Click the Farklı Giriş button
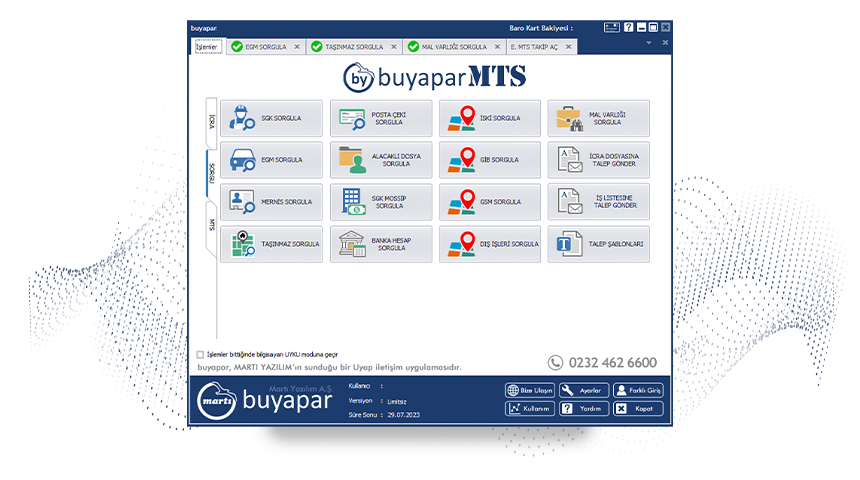Screen dimensions: 860x480 (x=638, y=391)
